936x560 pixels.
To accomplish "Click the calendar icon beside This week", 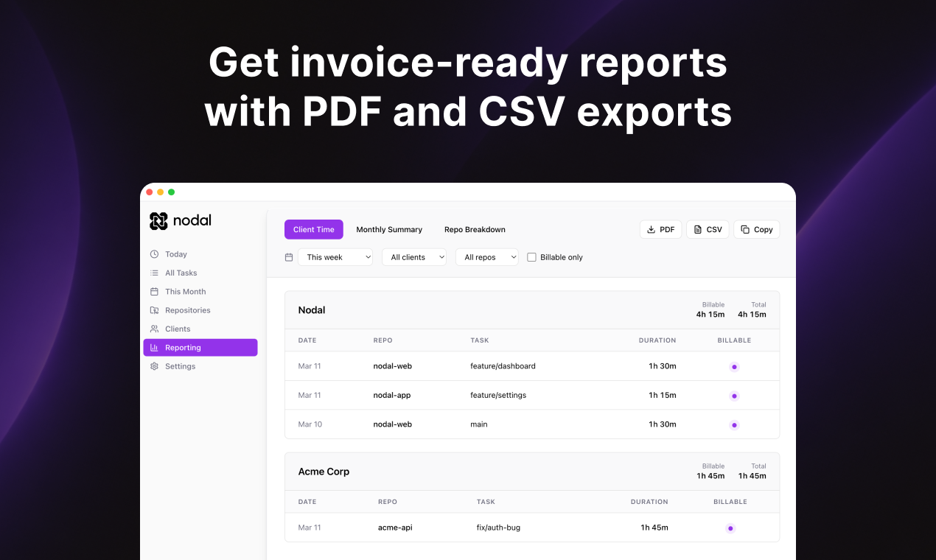I will (x=289, y=257).
